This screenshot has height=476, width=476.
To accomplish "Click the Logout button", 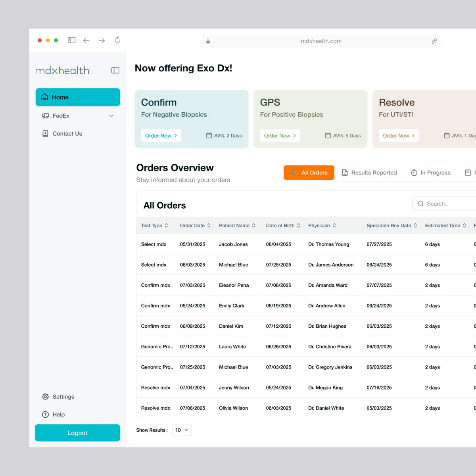I will 77,433.
